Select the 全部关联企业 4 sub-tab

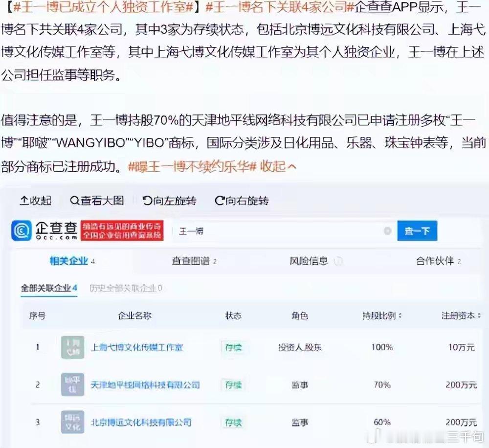pyautogui.click(x=49, y=288)
